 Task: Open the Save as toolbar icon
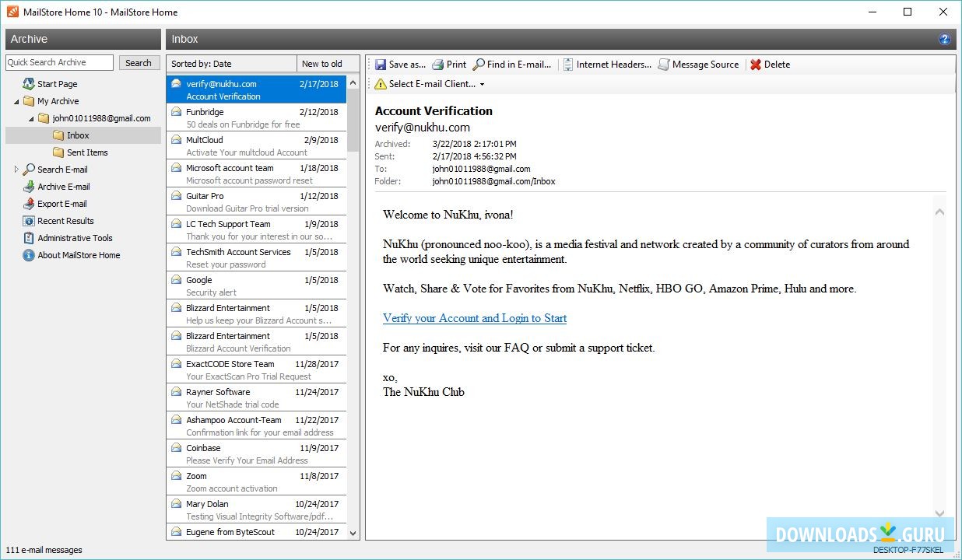click(399, 65)
